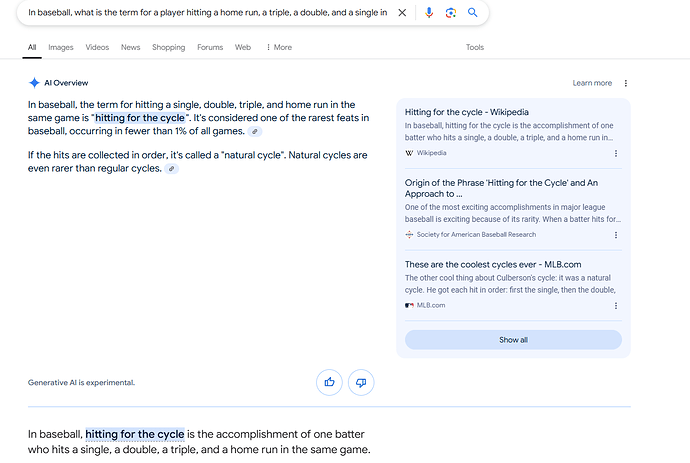The height and width of the screenshot is (463, 690).
Task: Give thumbs up to AI Overview
Action: (x=328, y=382)
